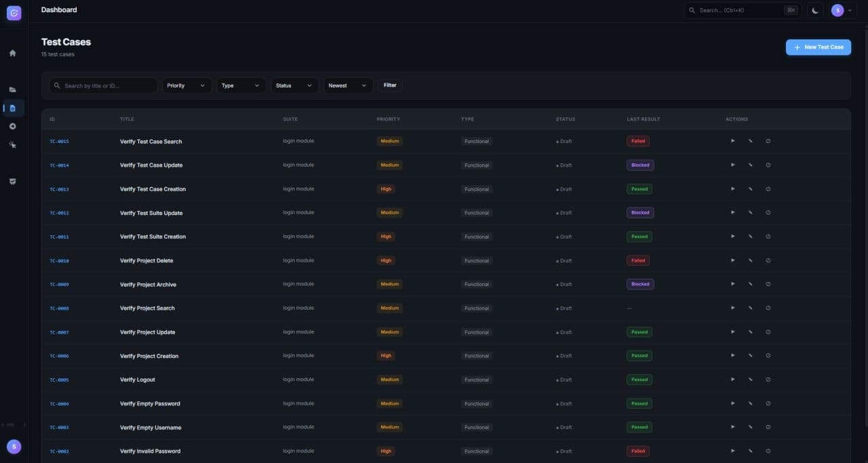Open the folder icon in the sidebar
The image size is (868, 463).
pos(13,89)
